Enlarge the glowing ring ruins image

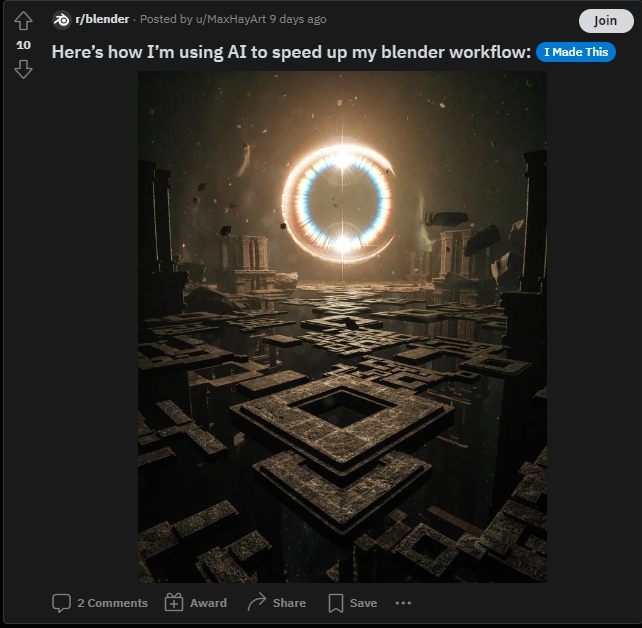[342, 326]
